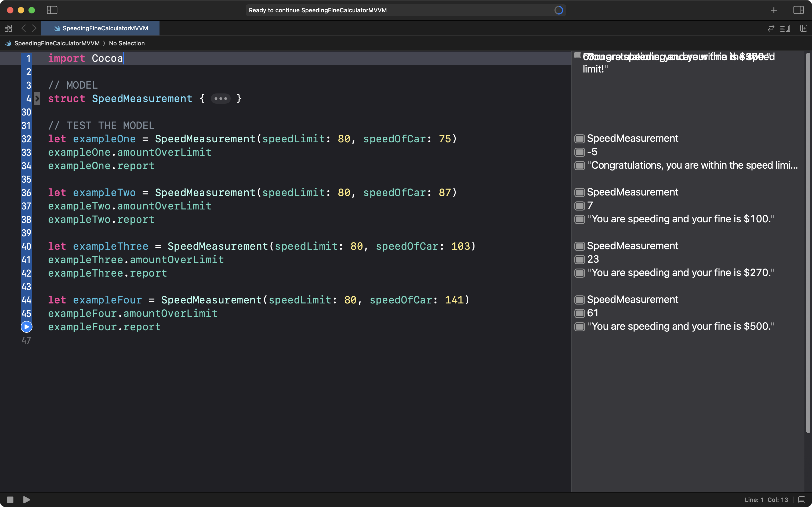Run code up to the exampleFour.report line
The image size is (812, 507).
(27, 327)
